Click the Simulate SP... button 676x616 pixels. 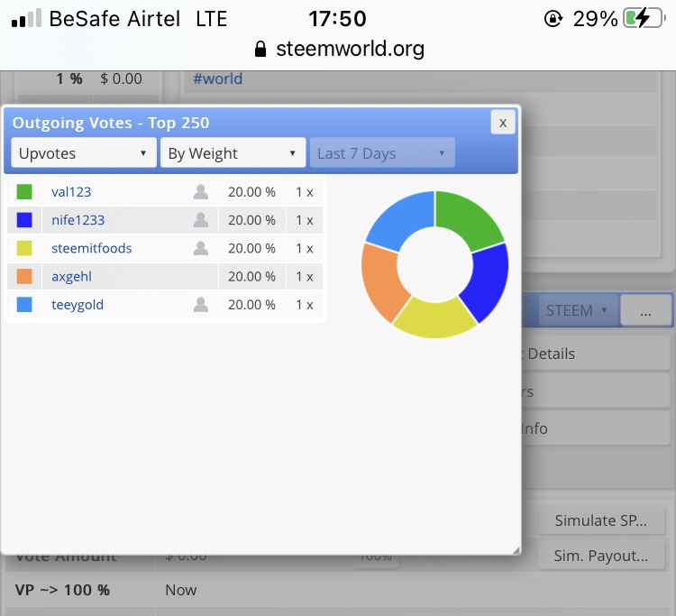[x=601, y=520]
